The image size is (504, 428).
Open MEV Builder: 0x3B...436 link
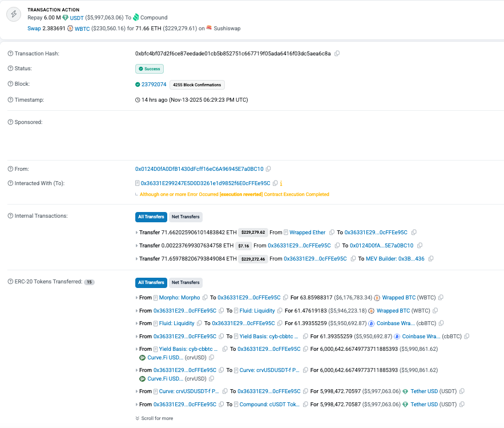pyautogui.click(x=395, y=259)
